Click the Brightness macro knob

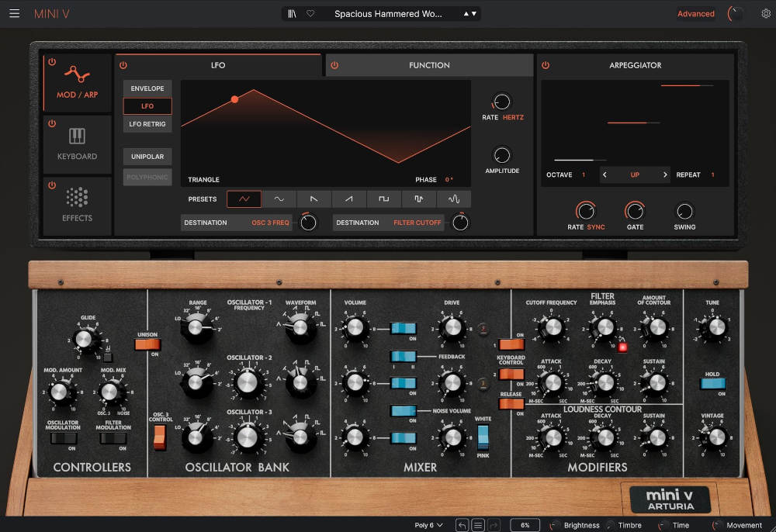click(x=554, y=524)
